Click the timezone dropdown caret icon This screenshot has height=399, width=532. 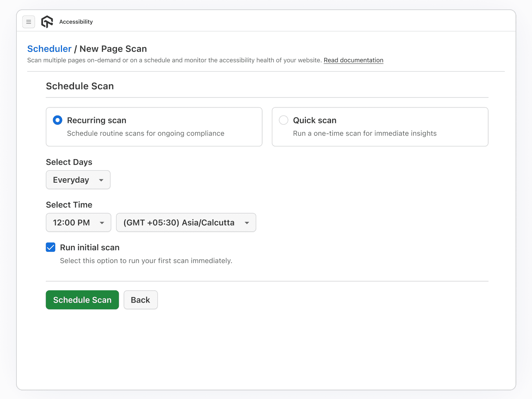click(x=247, y=223)
